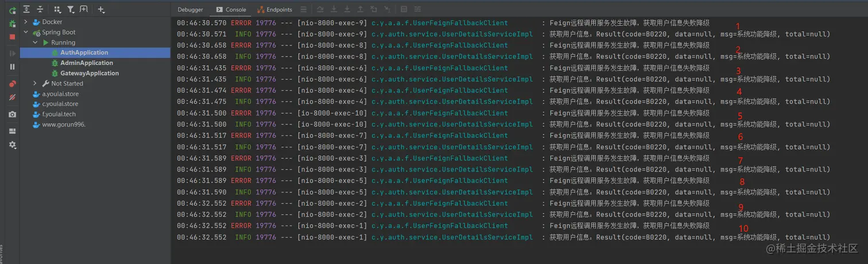Switch to the Endpoints tab
This screenshot has width=868, height=264.
coord(275,10)
